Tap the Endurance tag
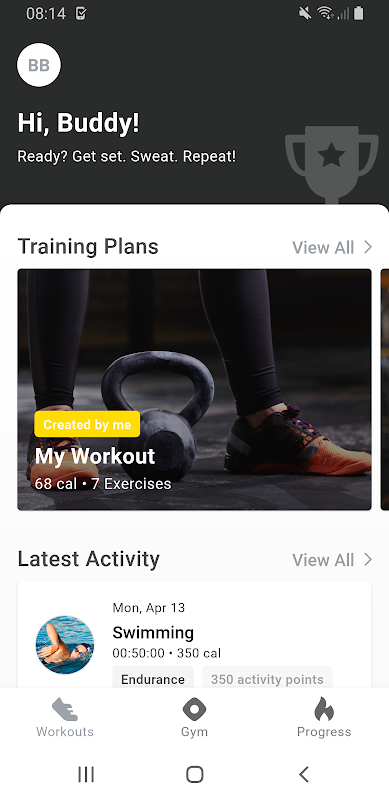 (153, 679)
